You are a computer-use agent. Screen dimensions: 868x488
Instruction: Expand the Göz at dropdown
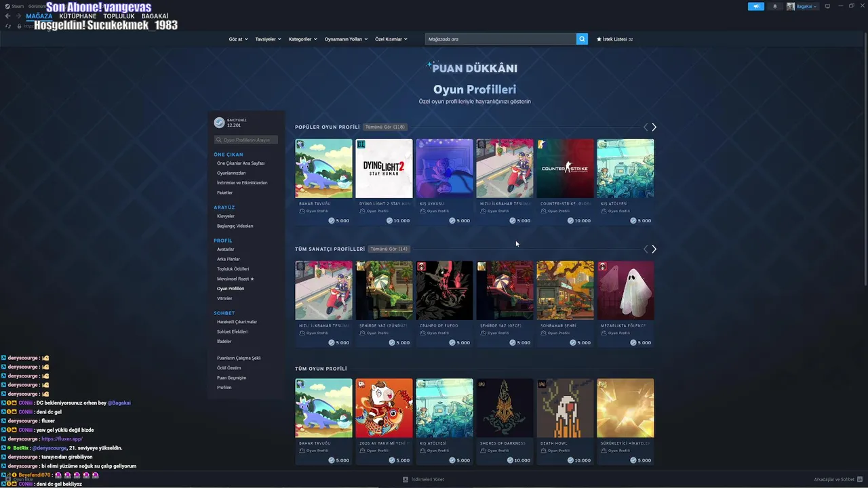click(x=238, y=39)
